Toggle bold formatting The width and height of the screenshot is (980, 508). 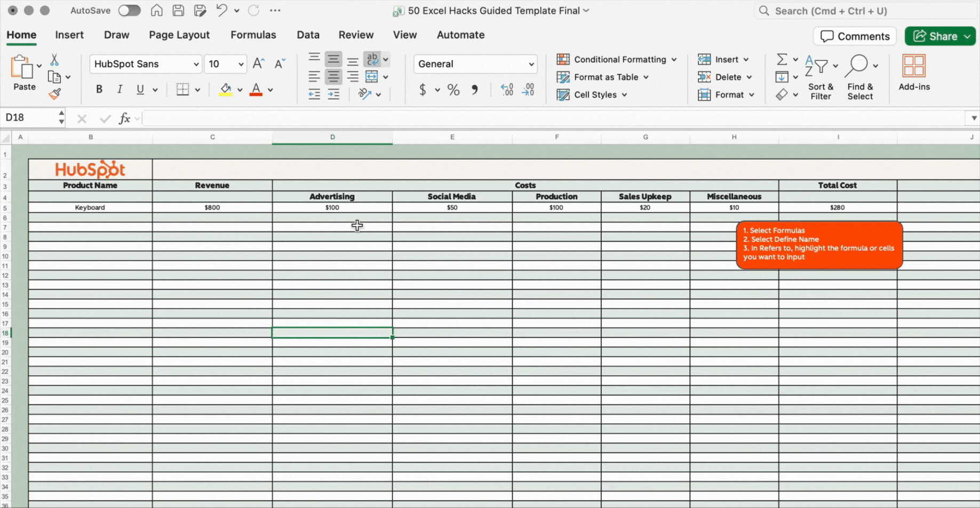pyautogui.click(x=99, y=89)
